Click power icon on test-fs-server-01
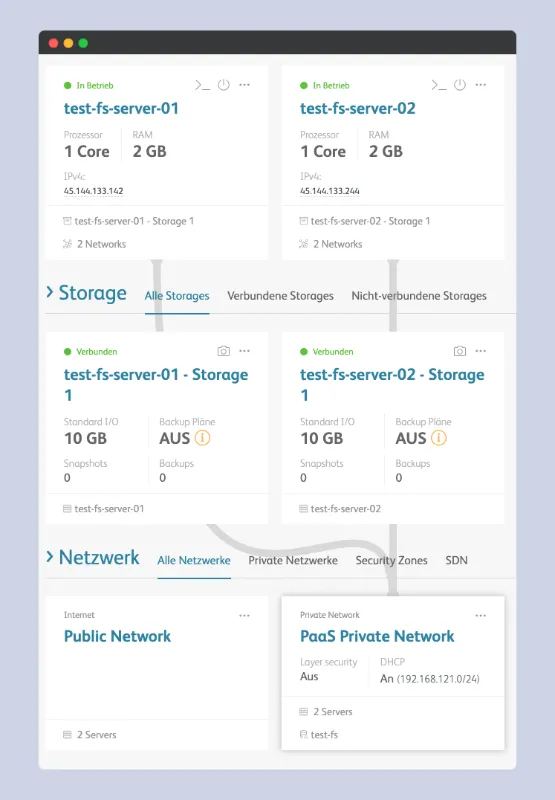The height and width of the screenshot is (800, 555). 223,85
